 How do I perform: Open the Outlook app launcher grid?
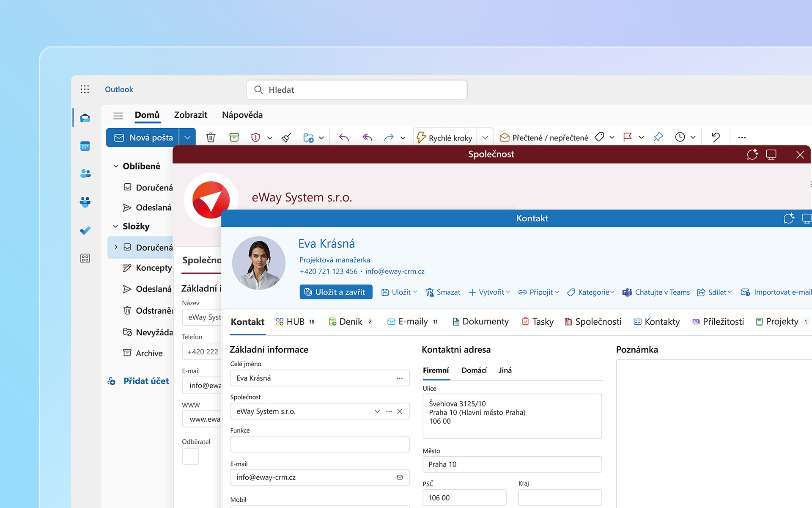pos(85,89)
